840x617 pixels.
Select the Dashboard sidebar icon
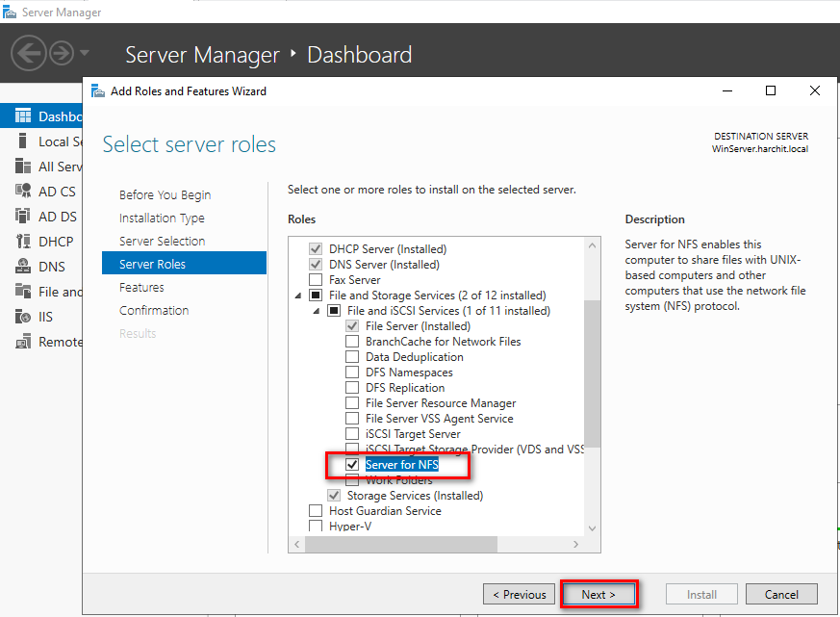[x=22, y=116]
